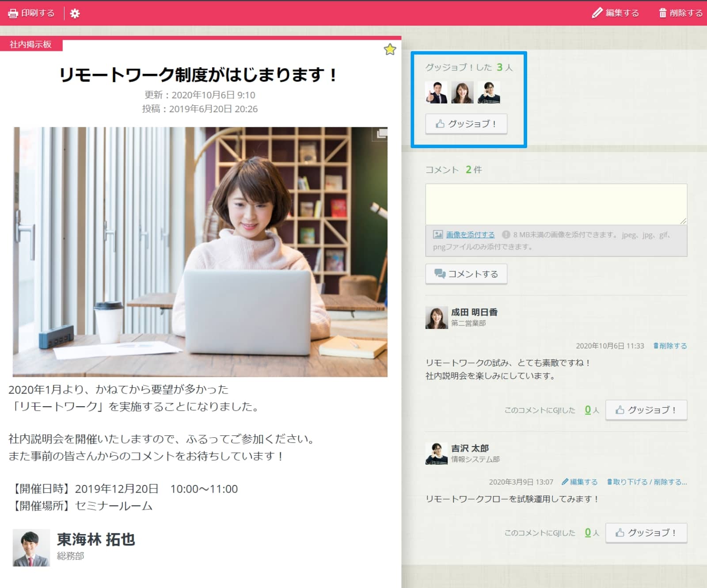707x588 pixels.
Task: Click the thumbs-up icon on the グッジョブ! button
Action: pos(439,124)
